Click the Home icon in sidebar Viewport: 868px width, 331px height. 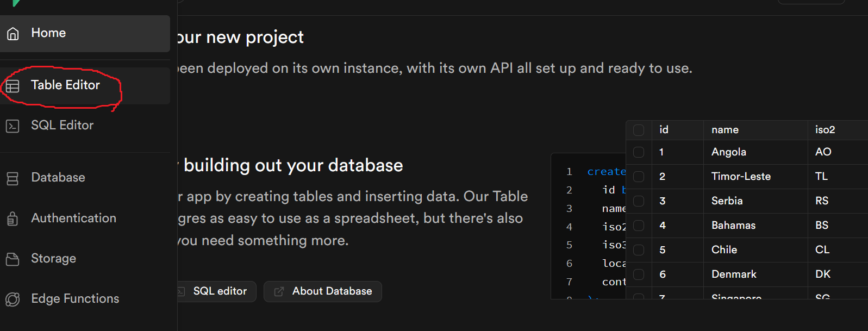13,34
